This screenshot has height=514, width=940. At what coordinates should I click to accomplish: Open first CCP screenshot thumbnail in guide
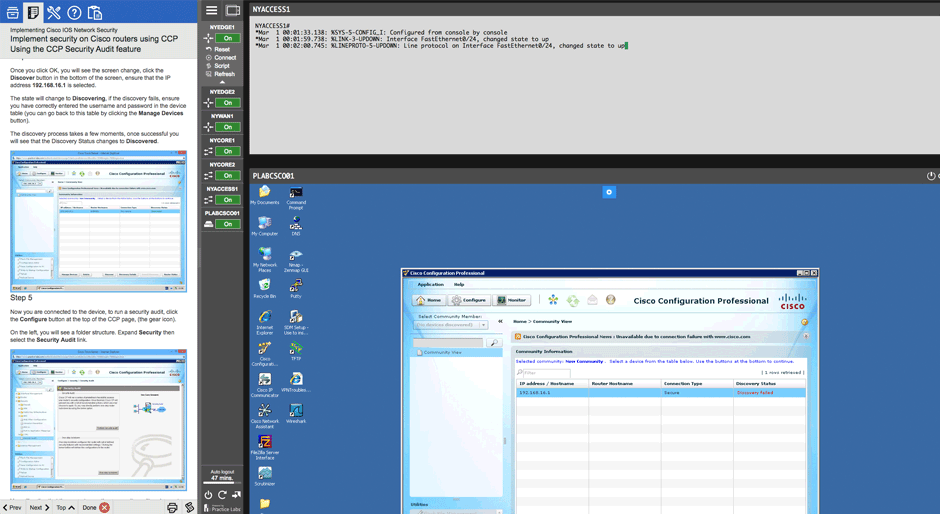pos(98,221)
